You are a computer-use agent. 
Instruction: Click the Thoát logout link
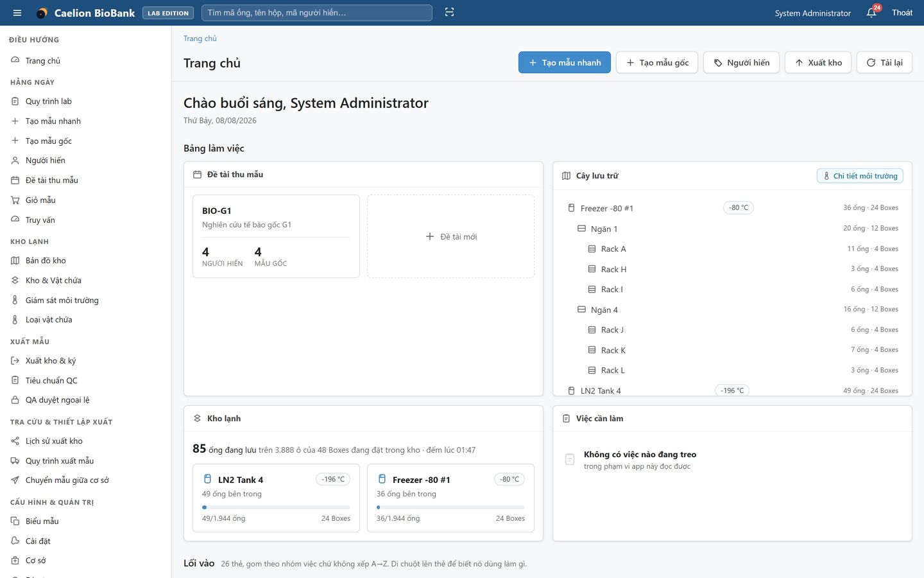click(x=902, y=13)
